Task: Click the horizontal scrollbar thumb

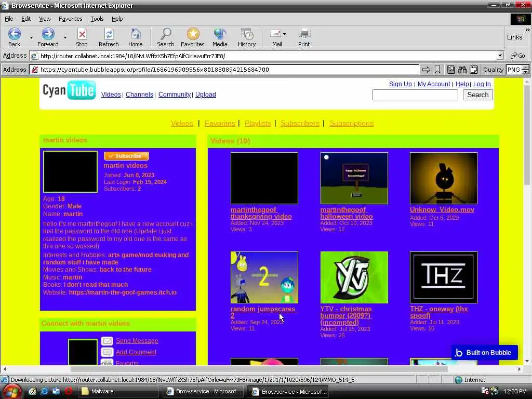Action: [x=259, y=369]
